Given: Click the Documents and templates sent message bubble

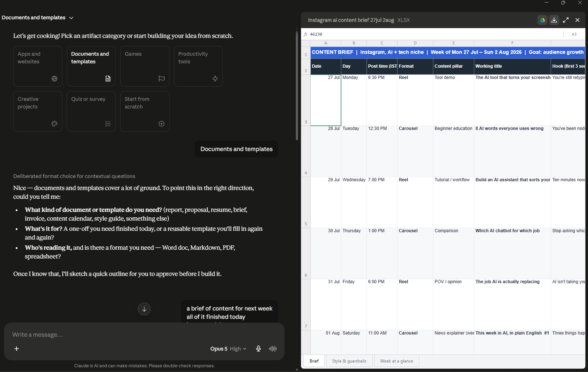Looking at the screenshot, I should coord(236,149).
